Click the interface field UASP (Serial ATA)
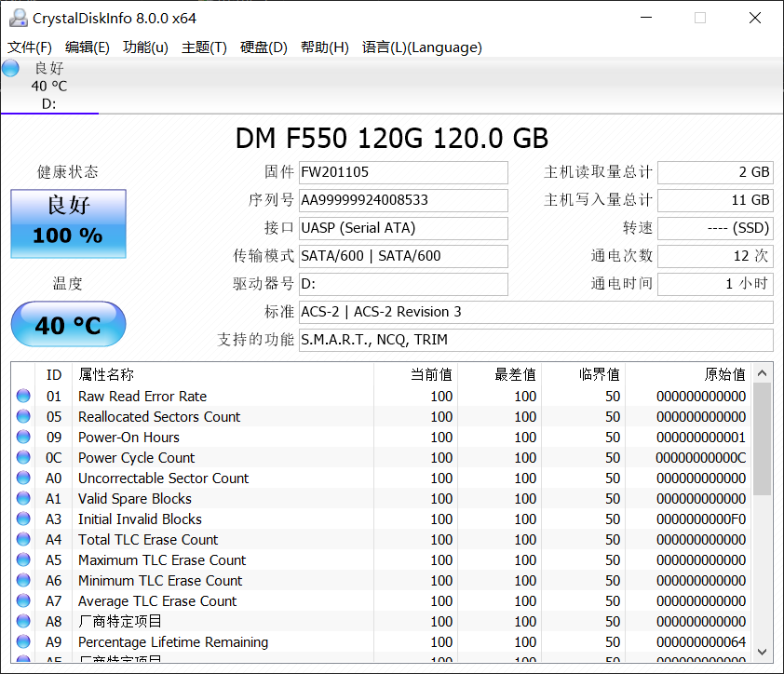Viewport: 784px width, 674px height. pyautogui.click(x=403, y=228)
